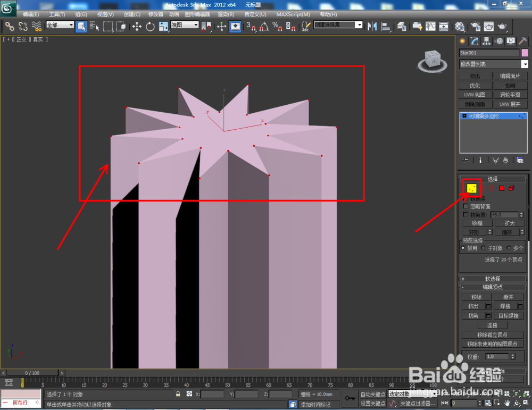Image resolution: width=532 pixels, height=410 pixels.
Task: Click the Pan View hand icon
Action: pyautogui.click(x=507, y=403)
